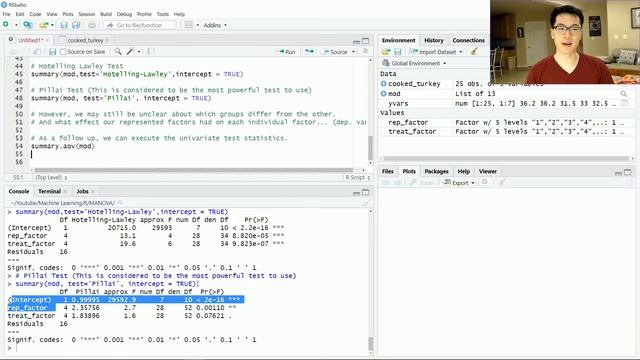Open the Addins dropdown
This screenshot has height=360, width=640.
pyautogui.click(x=215, y=25)
